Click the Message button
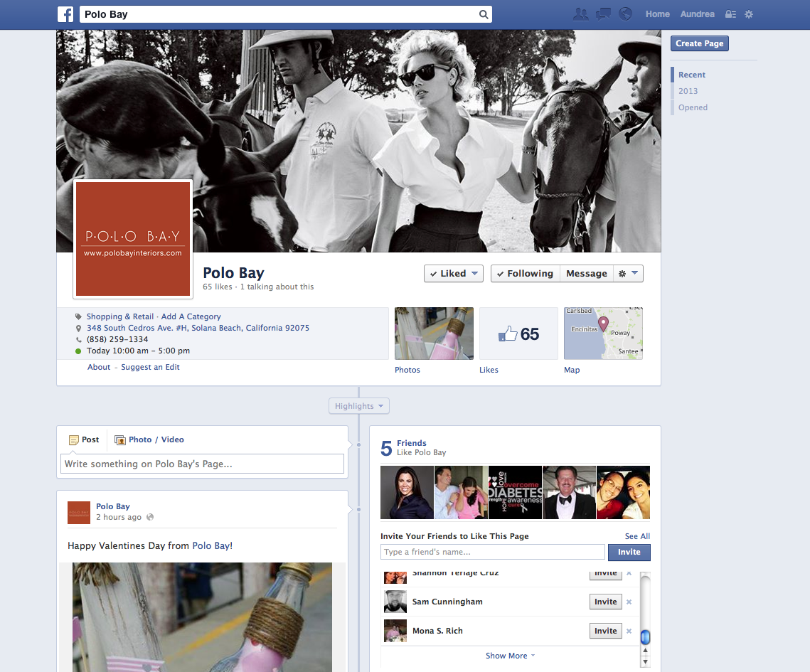 [586, 274]
